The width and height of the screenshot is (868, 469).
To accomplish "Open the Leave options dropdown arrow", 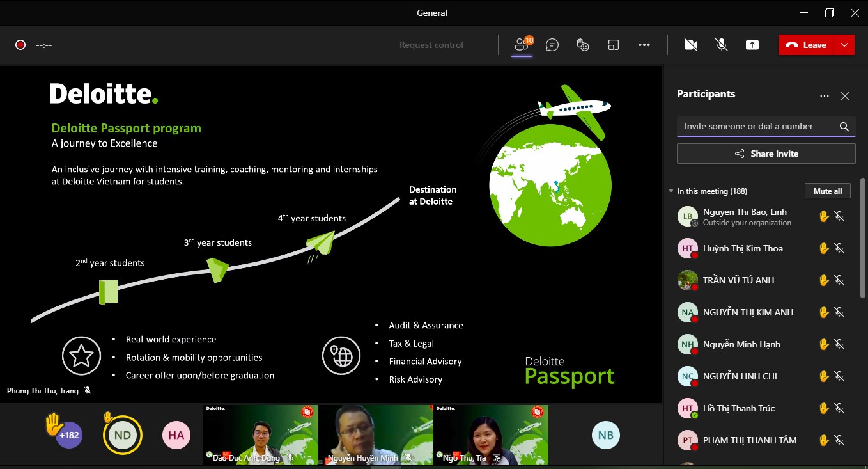I will 844,45.
